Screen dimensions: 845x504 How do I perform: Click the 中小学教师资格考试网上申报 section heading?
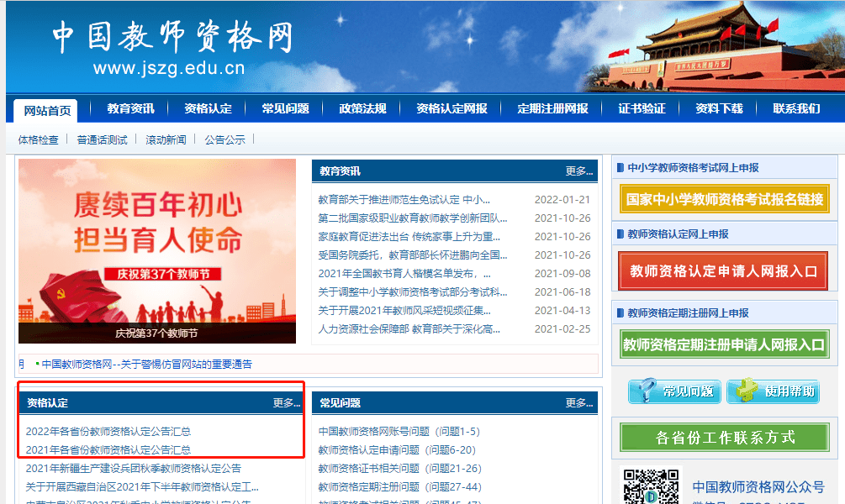[693, 168]
